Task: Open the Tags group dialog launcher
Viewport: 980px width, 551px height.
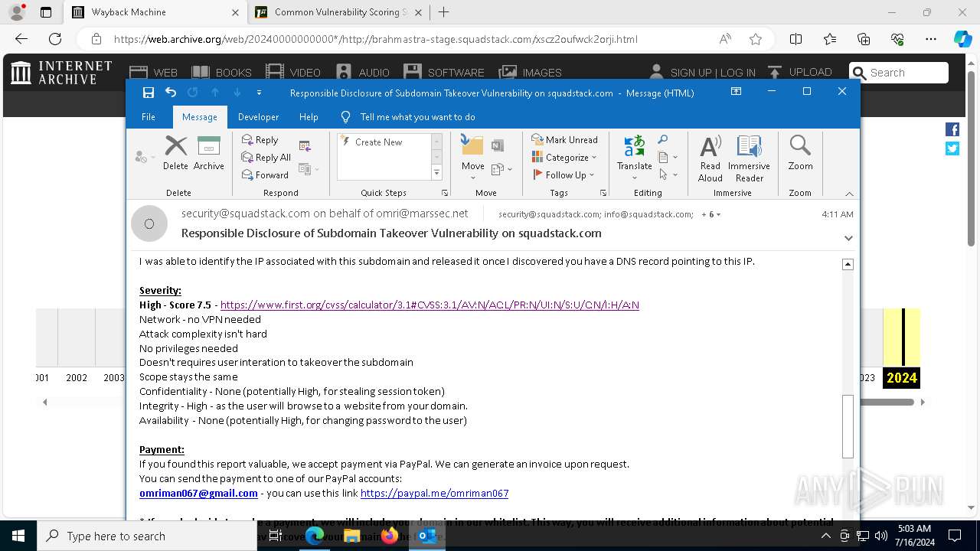Action: coord(603,193)
